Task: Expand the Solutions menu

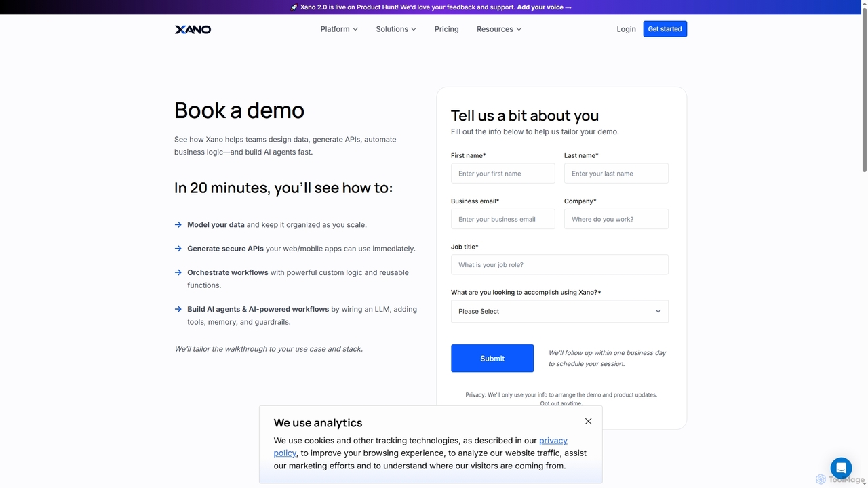Action: tap(396, 29)
